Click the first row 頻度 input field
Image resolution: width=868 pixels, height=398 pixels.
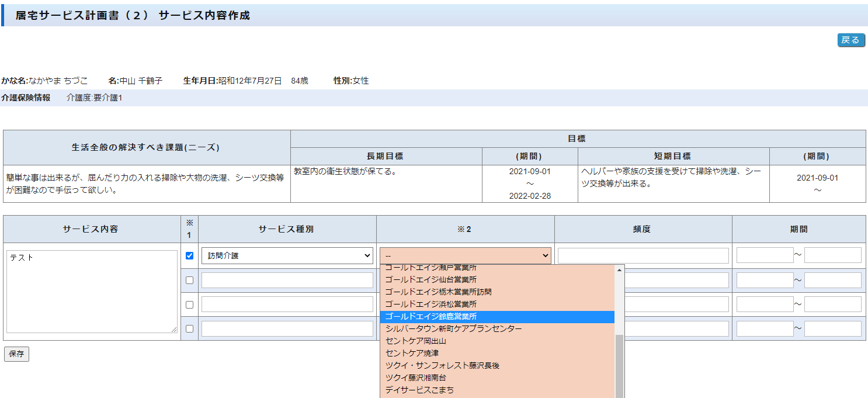click(643, 255)
